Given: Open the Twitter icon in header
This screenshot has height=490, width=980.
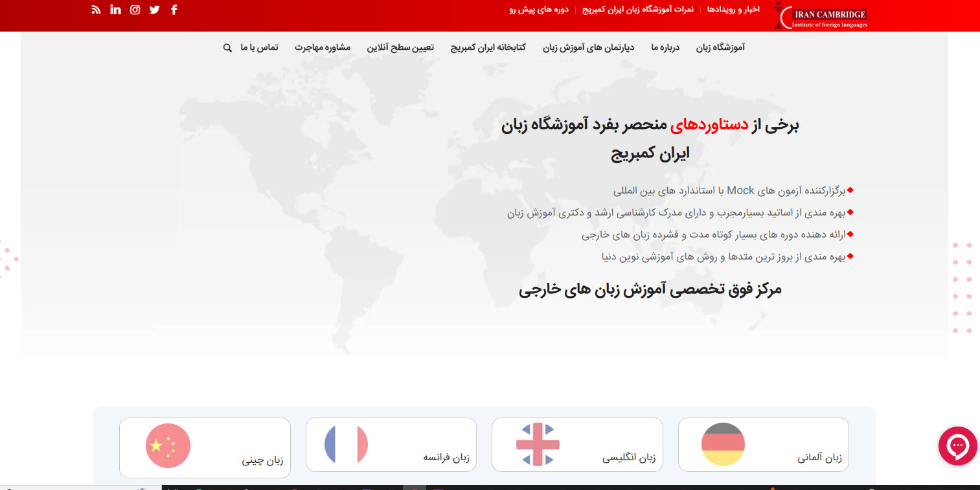Looking at the screenshot, I should [x=154, y=10].
